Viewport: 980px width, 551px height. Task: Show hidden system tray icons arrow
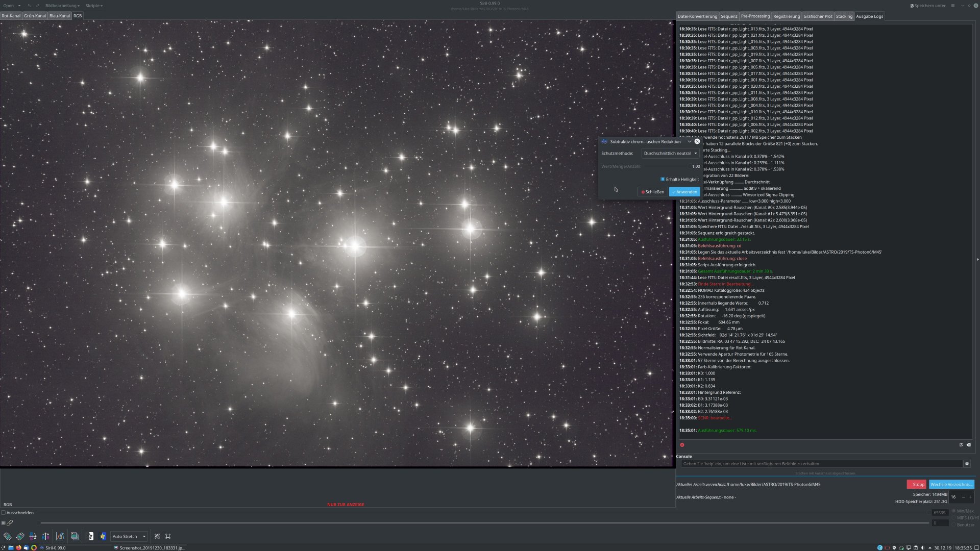[929, 548]
